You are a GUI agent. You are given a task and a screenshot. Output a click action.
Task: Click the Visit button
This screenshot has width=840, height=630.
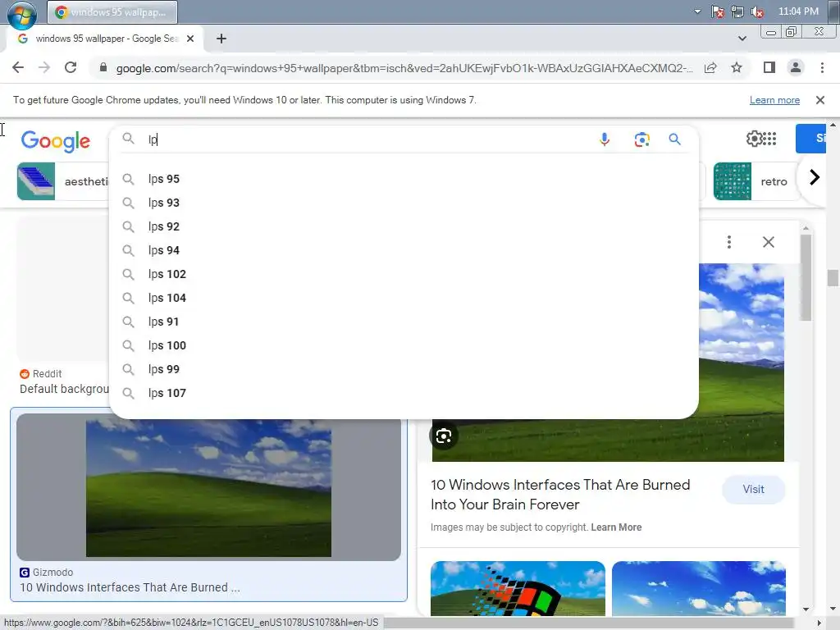(753, 489)
